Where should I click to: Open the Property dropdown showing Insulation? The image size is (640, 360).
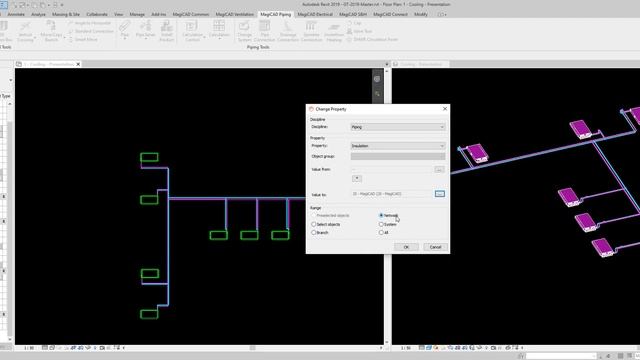(398, 146)
